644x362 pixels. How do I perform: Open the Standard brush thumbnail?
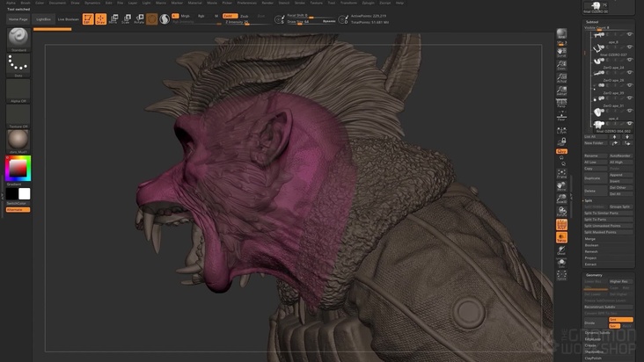pos(18,40)
